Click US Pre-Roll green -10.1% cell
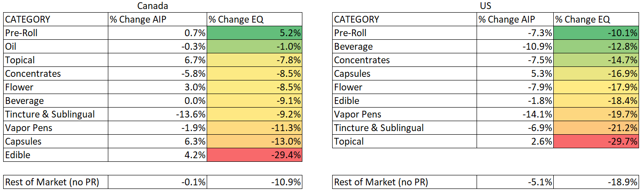 [596, 33]
